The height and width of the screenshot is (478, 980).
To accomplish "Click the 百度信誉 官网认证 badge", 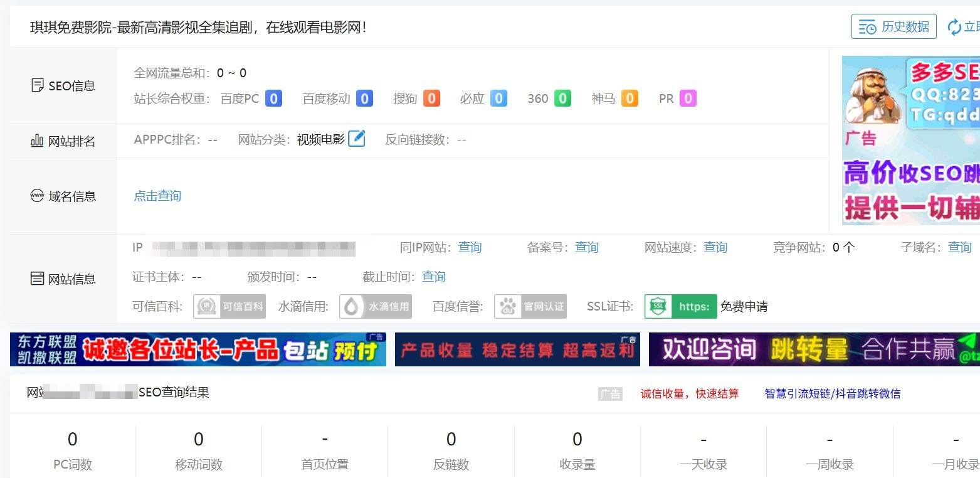I will click(x=530, y=307).
